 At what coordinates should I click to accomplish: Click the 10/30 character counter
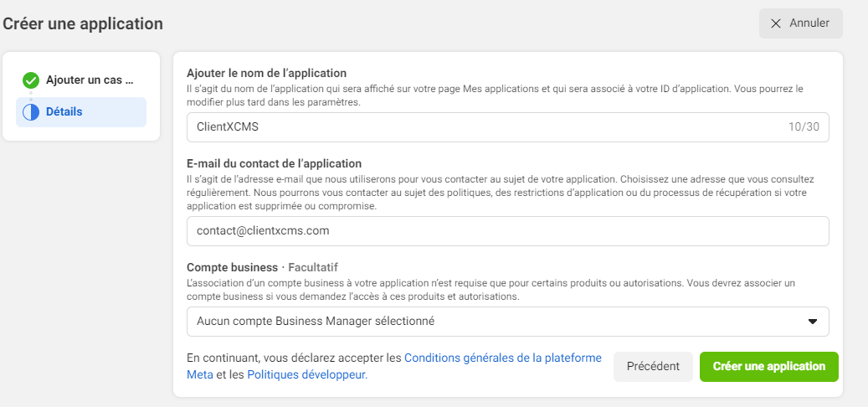point(804,127)
